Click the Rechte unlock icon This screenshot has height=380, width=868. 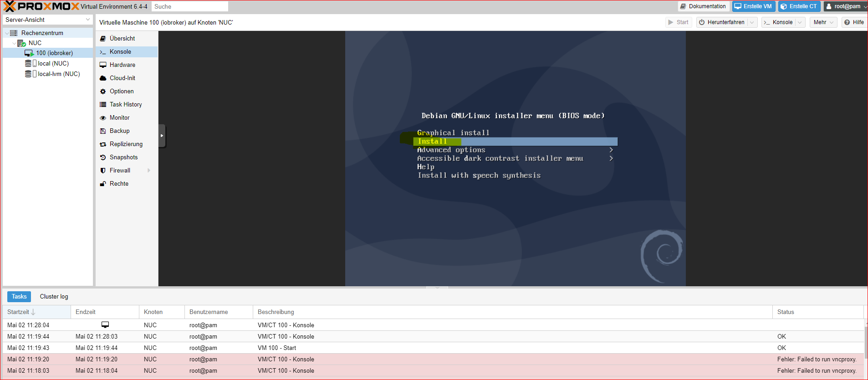coord(103,184)
